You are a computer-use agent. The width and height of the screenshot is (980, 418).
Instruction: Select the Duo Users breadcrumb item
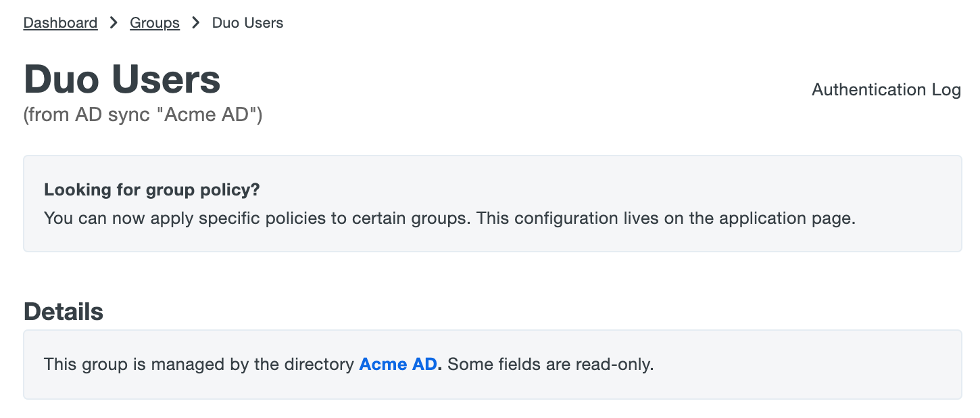[247, 22]
